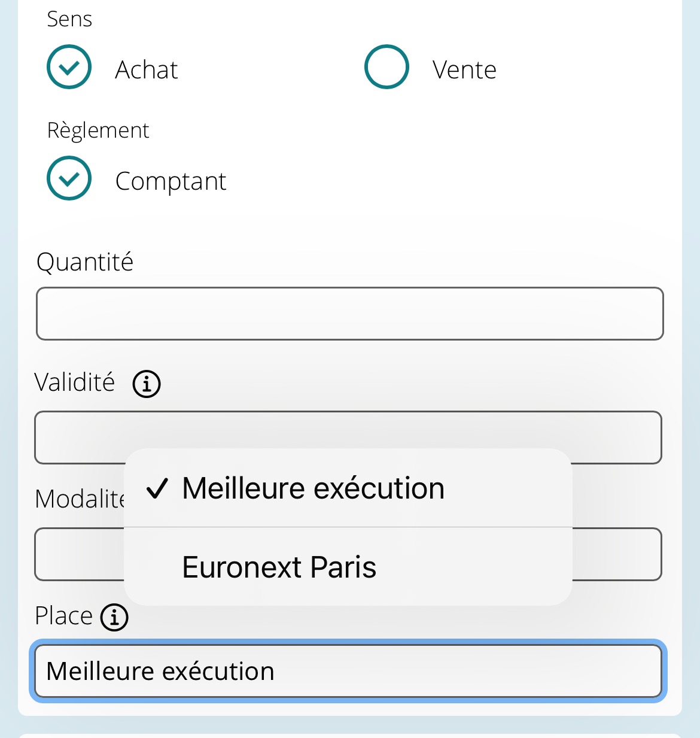Viewport: 700px width, 738px height.
Task: Click the Quantité field label
Action: click(x=85, y=262)
